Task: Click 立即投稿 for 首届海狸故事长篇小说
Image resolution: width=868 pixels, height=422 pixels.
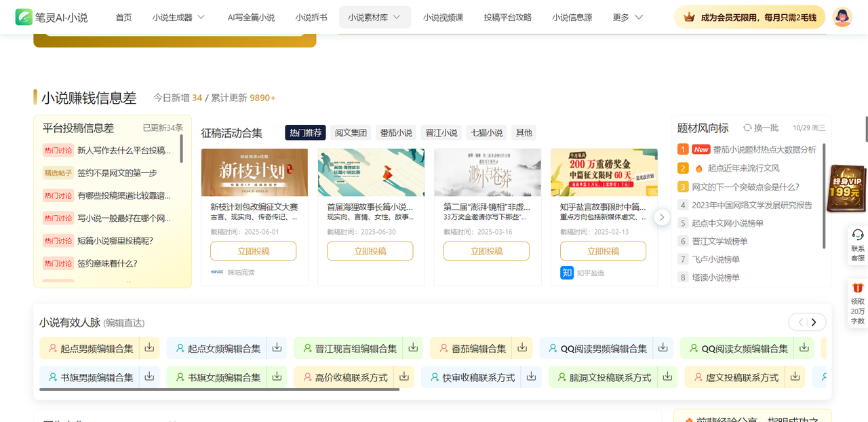Action: coord(370,251)
